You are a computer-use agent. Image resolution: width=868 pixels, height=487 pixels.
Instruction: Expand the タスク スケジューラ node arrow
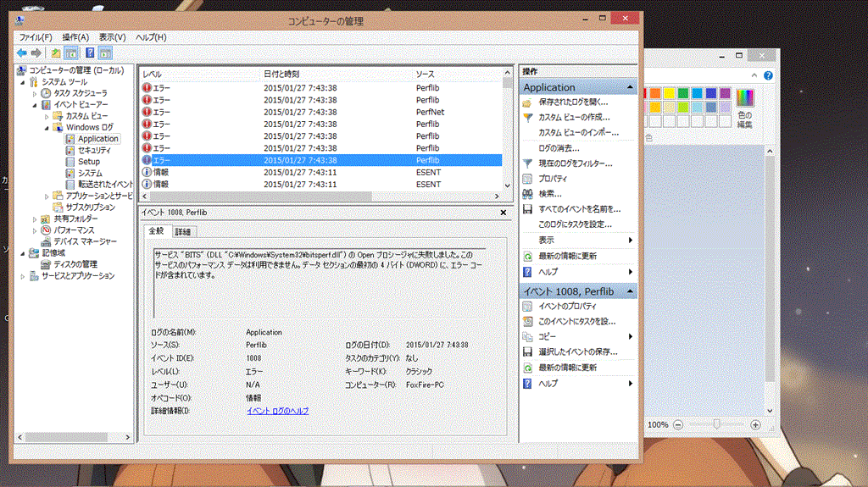[x=34, y=93]
